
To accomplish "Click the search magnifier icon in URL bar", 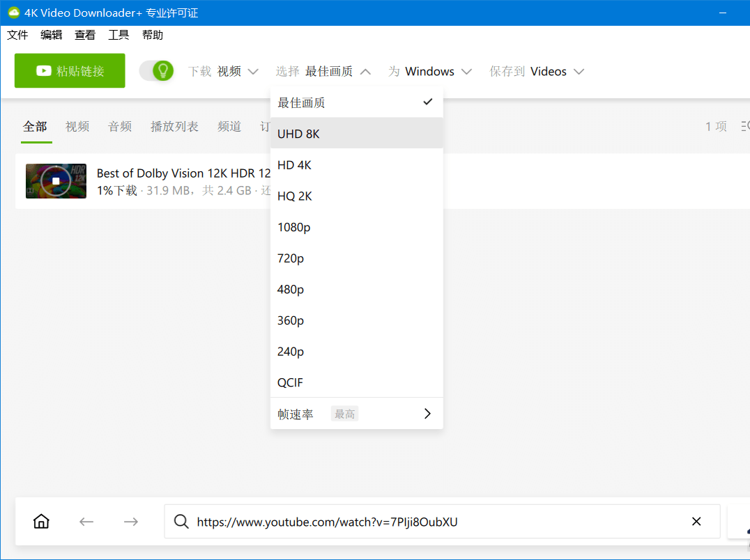I will pos(181,521).
